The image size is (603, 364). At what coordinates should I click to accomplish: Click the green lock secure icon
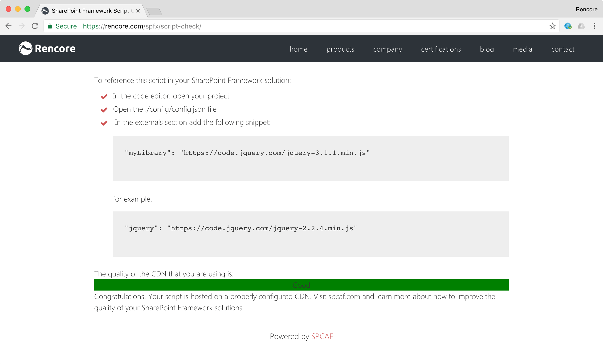point(50,26)
